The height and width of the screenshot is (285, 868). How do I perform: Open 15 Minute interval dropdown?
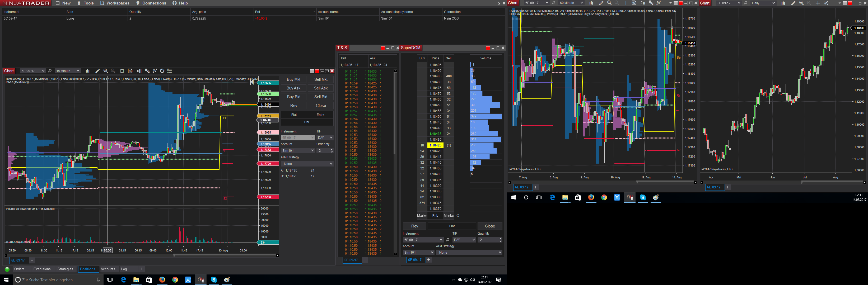(x=68, y=71)
